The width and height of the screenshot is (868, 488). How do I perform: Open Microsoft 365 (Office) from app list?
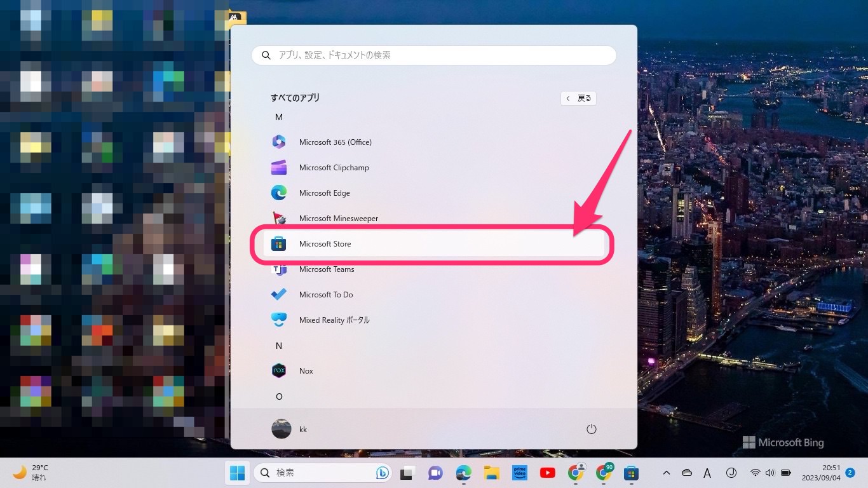point(433,142)
